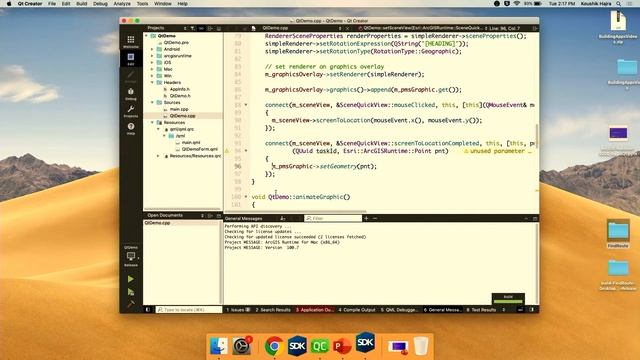Collapse the code fold at line 88
Viewport: 640px width, 360px height.
coord(246,105)
